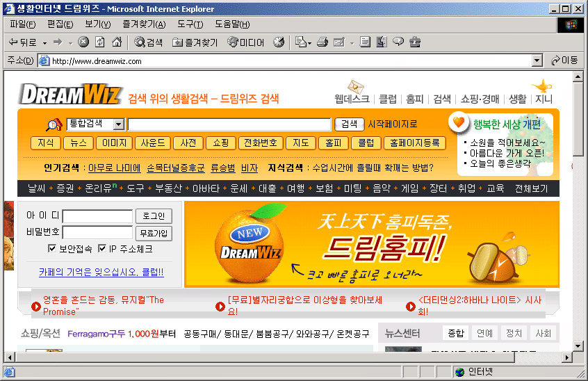The width and height of the screenshot is (588, 381).
Task: Click the Forward arrow toolbar icon
Action: pos(58,42)
